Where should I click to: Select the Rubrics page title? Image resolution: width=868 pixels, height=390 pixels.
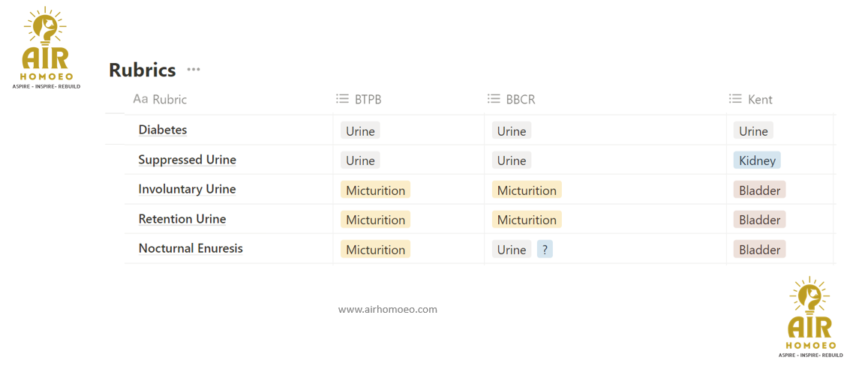coord(142,70)
